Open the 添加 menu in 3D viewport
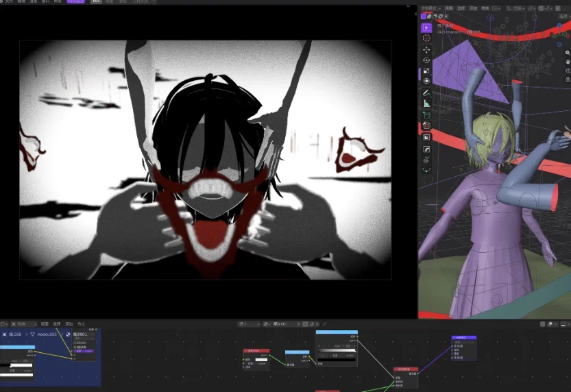The image size is (571, 392). click(473, 8)
